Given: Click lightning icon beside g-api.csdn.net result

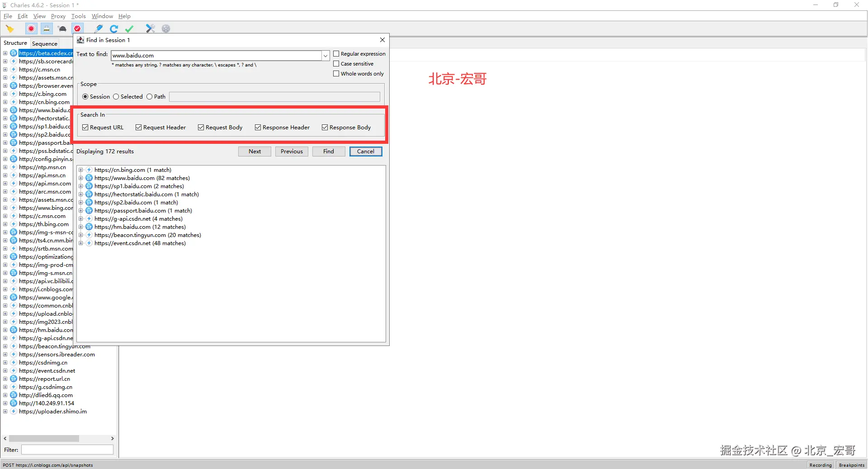Looking at the screenshot, I should [89, 219].
